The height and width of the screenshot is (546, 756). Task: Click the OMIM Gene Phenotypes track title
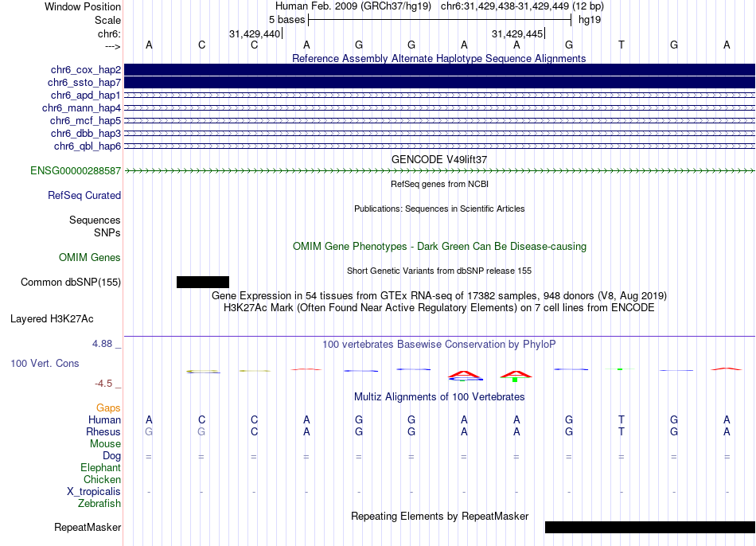440,247
